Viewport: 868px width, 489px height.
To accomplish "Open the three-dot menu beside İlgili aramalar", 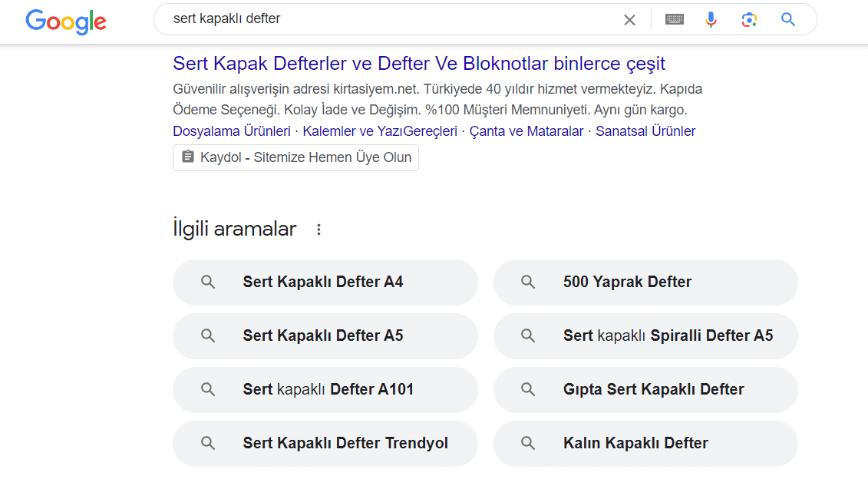I will click(x=318, y=228).
